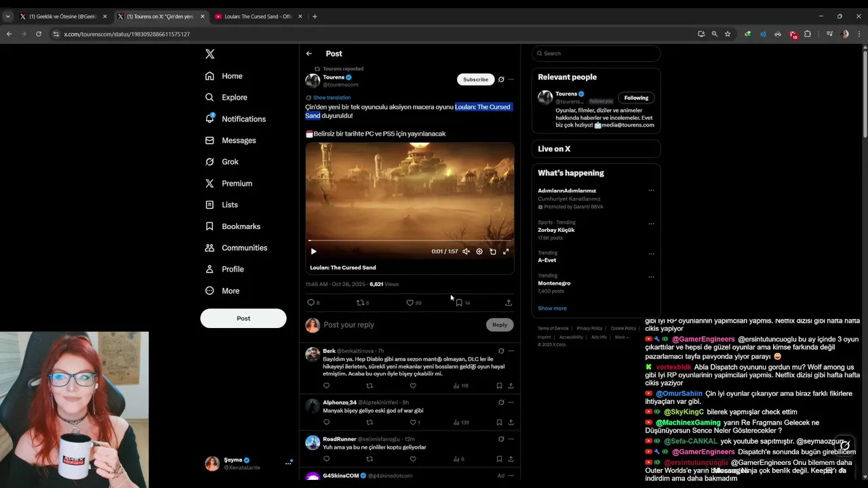This screenshot has width=868, height=488.
Task: Open browser extensions puzzle icon
Action: coord(808,34)
